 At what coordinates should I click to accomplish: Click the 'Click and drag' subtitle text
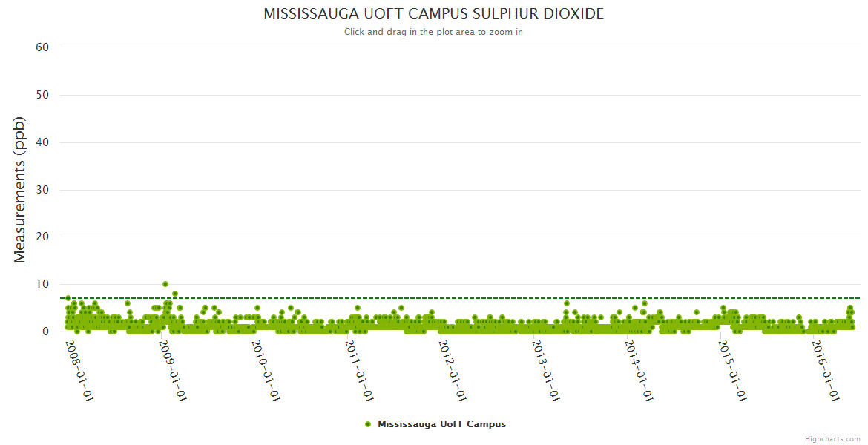(433, 32)
